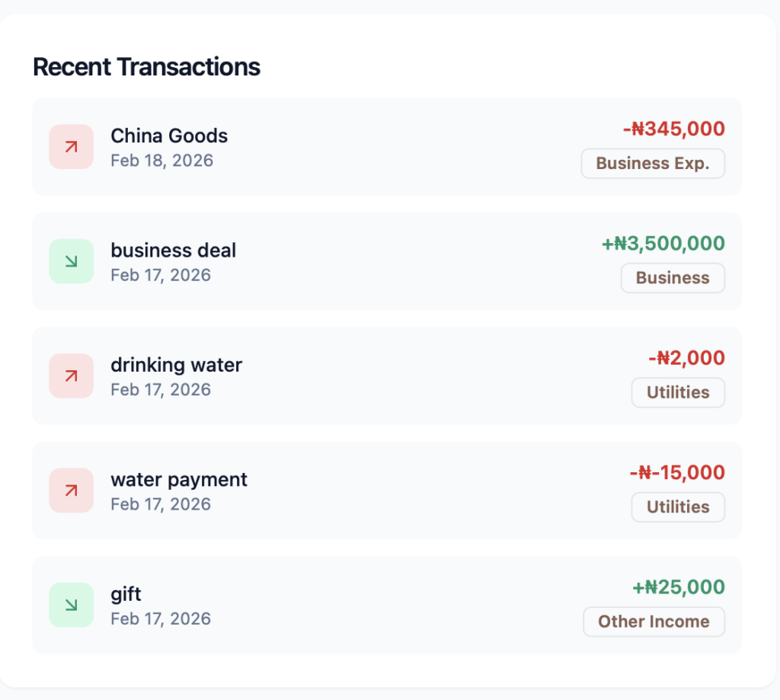
Task: Click Utilities tag on drinking water
Action: click(678, 393)
